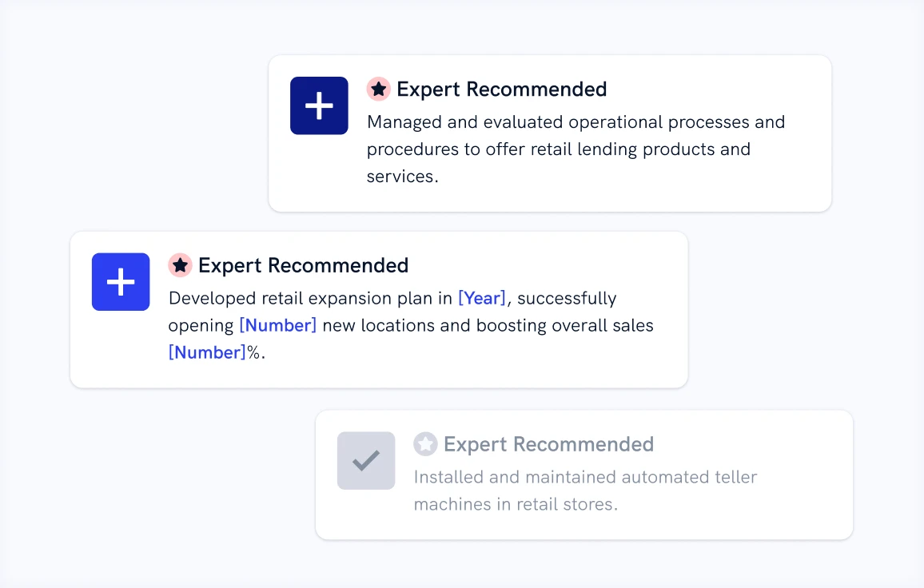
Task: Uncheck the automated teller machines bullet
Action: [x=366, y=461]
